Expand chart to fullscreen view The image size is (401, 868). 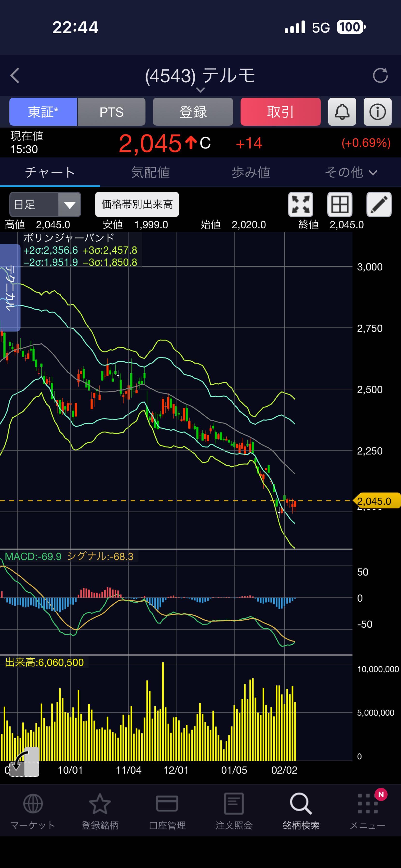pos(301,204)
